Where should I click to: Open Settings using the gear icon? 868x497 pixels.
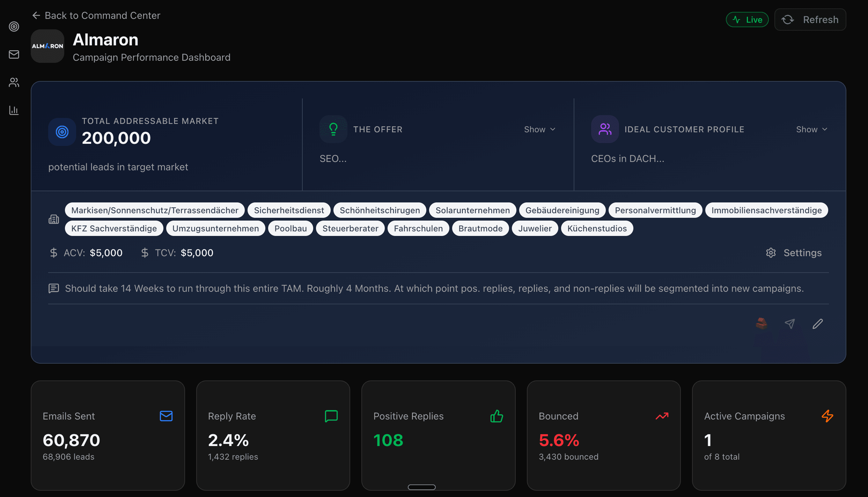(x=772, y=253)
